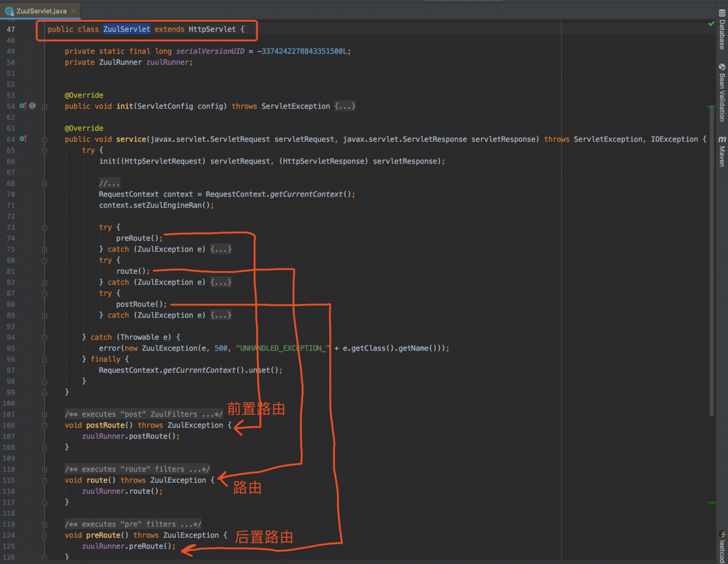The image size is (728, 564).
Task: Click the Java class icon on ZuulServlet.java tab
Action: [9, 11]
